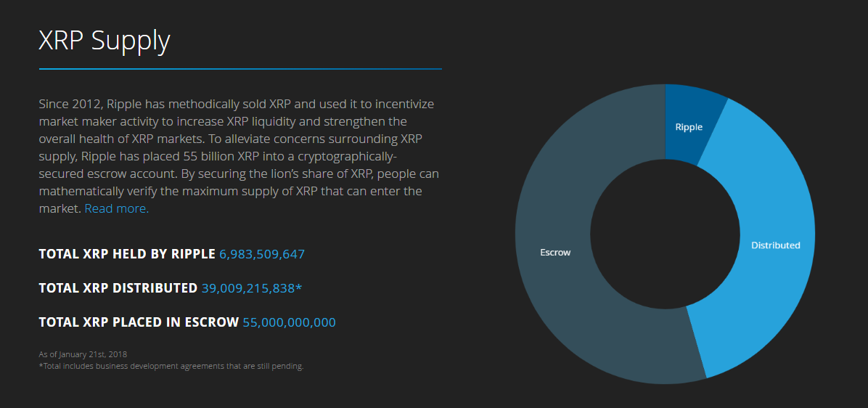
Task: Click the blue divider line under heading
Action: click(x=239, y=69)
